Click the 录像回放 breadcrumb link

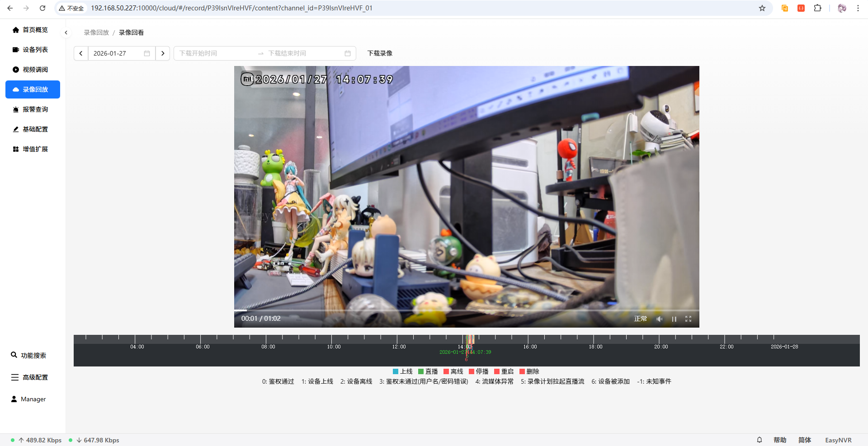(96, 33)
